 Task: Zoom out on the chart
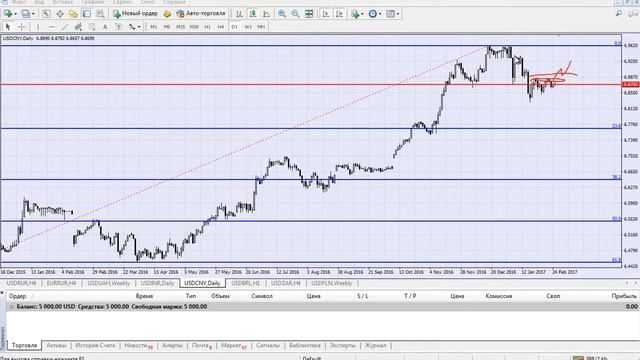295,14
